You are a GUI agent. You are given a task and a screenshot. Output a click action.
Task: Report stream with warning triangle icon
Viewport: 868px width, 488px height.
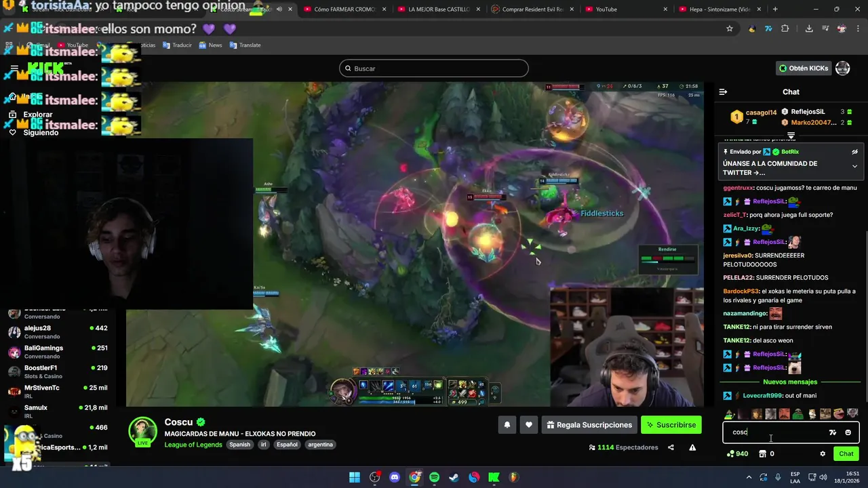coord(692,447)
